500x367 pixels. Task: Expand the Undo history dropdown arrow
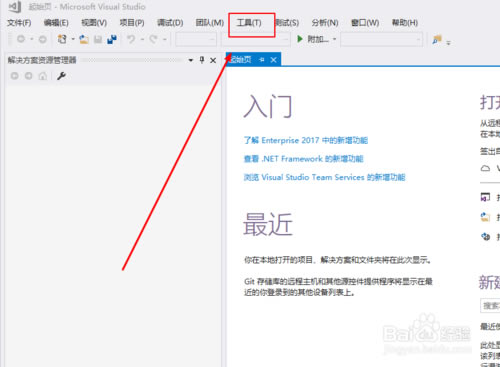coord(142,39)
